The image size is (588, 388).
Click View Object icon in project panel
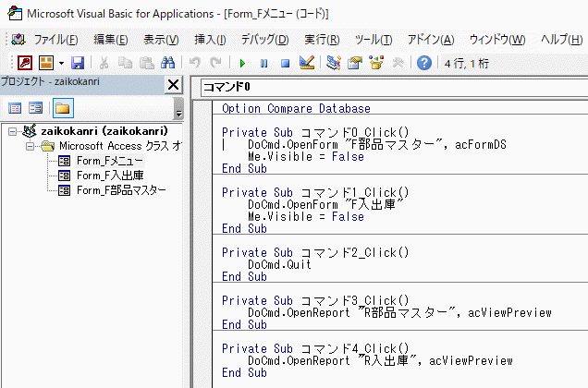pos(36,108)
